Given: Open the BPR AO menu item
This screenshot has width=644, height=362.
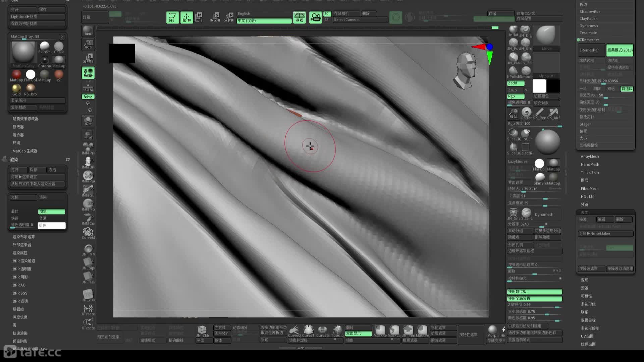Looking at the screenshot, I should coord(19,285).
